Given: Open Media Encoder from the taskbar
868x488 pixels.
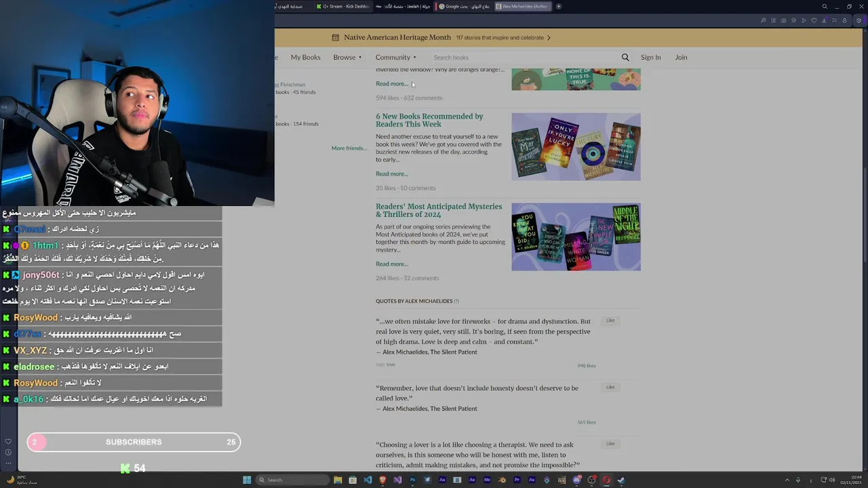Looking at the screenshot, I should pos(487,480).
